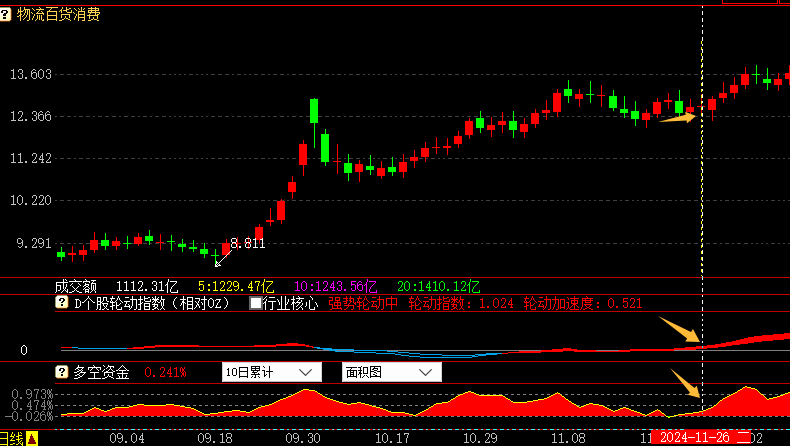Click the 多空资金 indicator label
The image size is (790, 446).
pos(101,372)
